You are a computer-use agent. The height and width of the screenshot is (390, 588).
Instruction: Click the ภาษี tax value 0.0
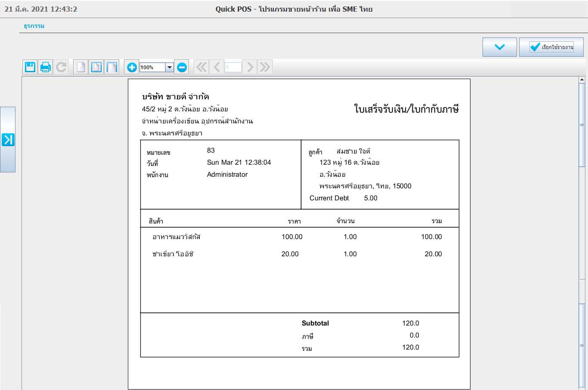pos(414,335)
